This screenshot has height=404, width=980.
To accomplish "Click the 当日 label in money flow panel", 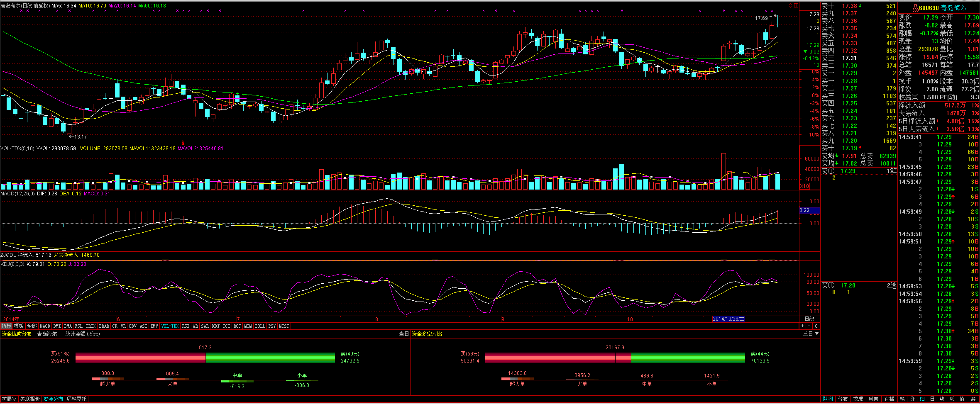I will coord(404,334).
